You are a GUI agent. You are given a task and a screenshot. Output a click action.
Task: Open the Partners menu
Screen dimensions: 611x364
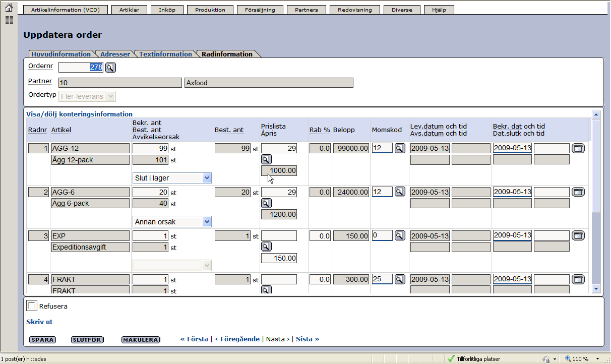pyautogui.click(x=307, y=10)
